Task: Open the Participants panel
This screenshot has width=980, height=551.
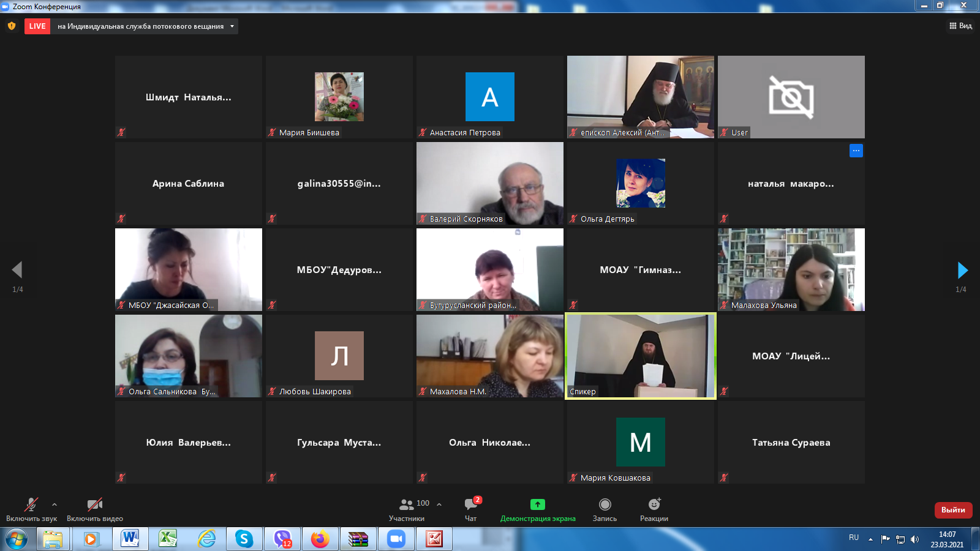Action: coord(407,509)
